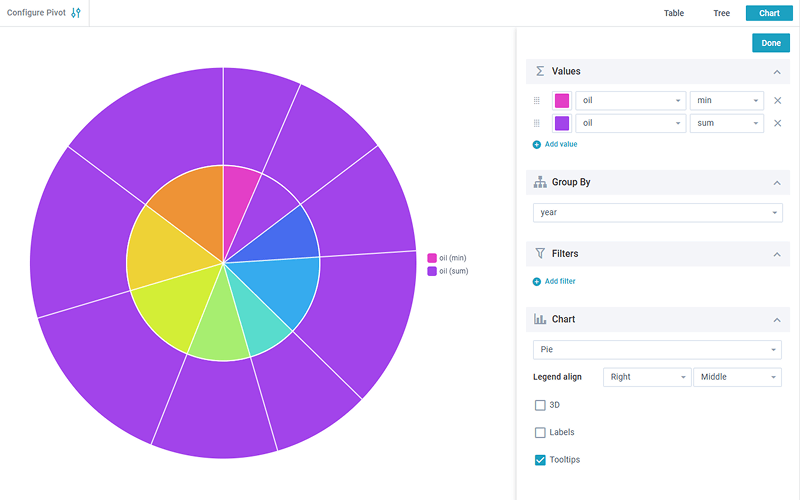Click the Done button
Viewport: 800px width, 500px height.
pos(771,43)
